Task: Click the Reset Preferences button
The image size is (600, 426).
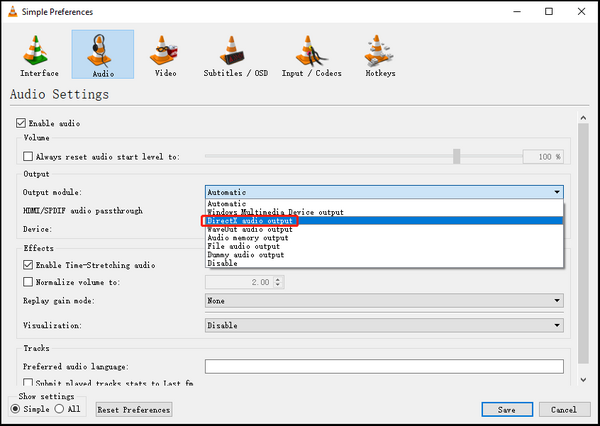Action: pyautogui.click(x=134, y=409)
